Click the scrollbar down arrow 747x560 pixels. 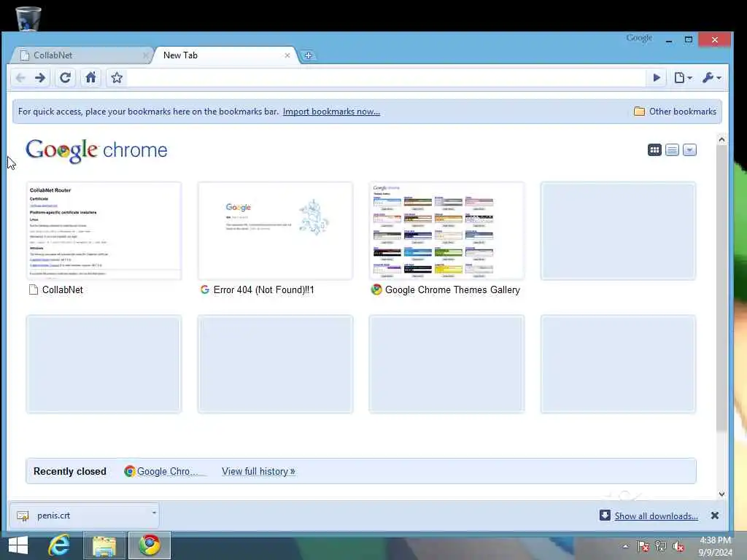(x=721, y=494)
